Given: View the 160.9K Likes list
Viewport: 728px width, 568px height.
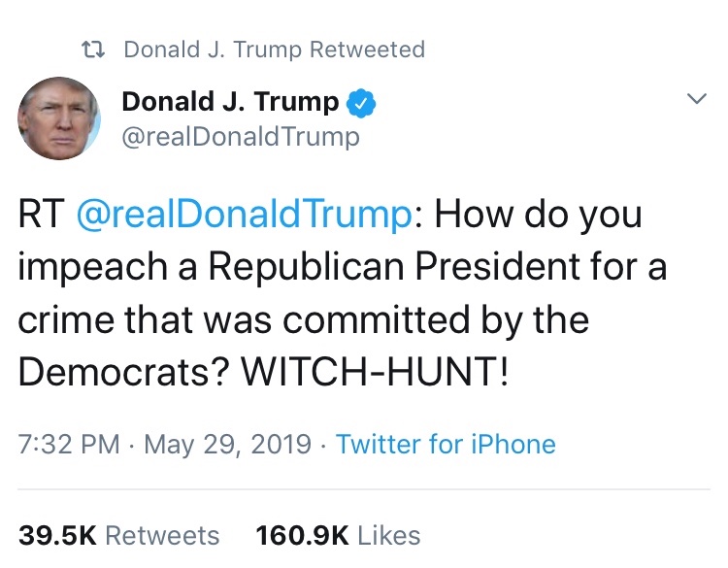Looking at the screenshot, I should 337,535.
